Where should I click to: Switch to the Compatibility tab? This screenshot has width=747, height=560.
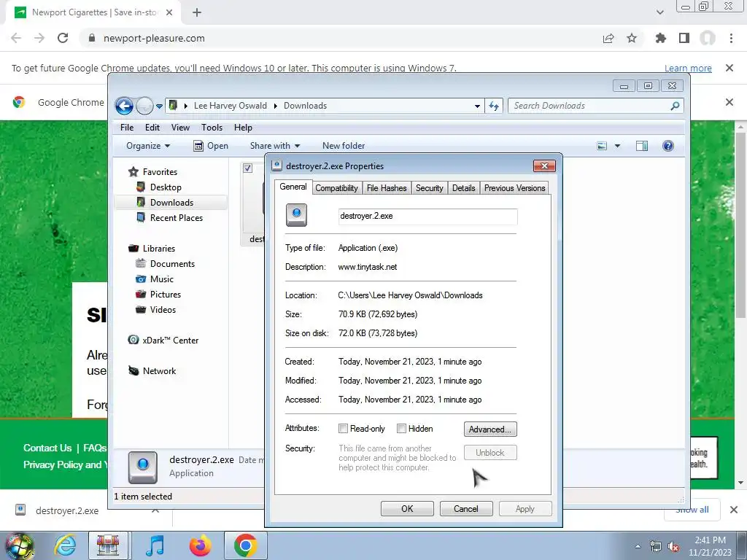coord(336,188)
